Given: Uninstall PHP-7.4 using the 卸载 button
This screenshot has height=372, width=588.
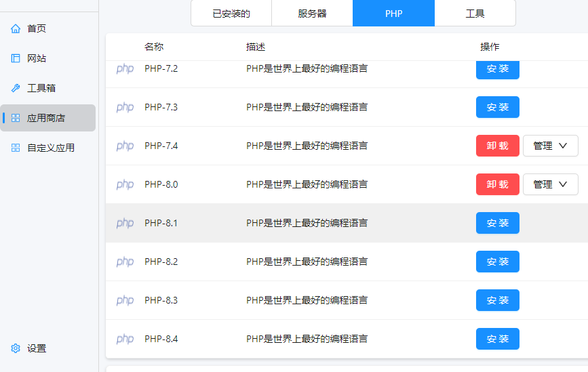Looking at the screenshot, I should (497, 146).
